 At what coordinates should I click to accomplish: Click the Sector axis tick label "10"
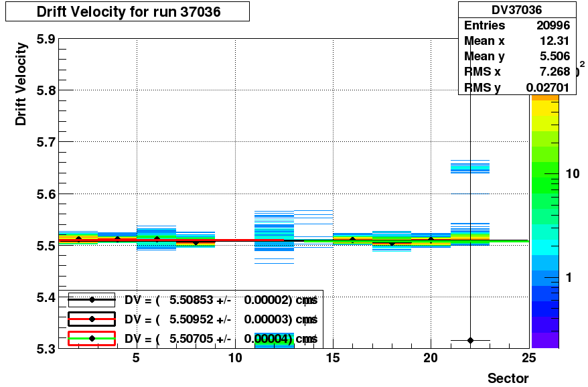coord(235,358)
